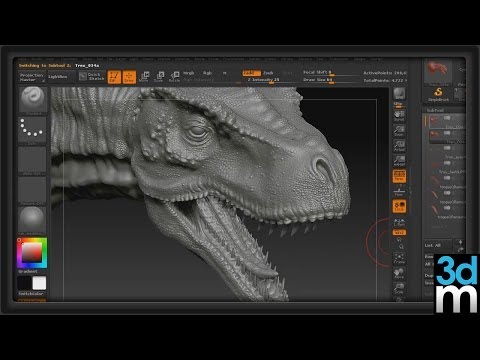Screen dimensions: 480x360
Task: Click the BPR render icon
Action: [399, 94]
